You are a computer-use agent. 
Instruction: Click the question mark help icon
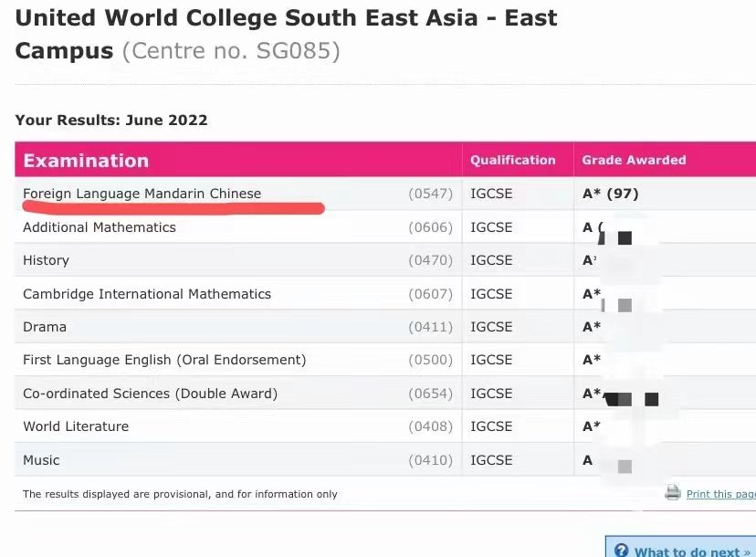coord(622,551)
